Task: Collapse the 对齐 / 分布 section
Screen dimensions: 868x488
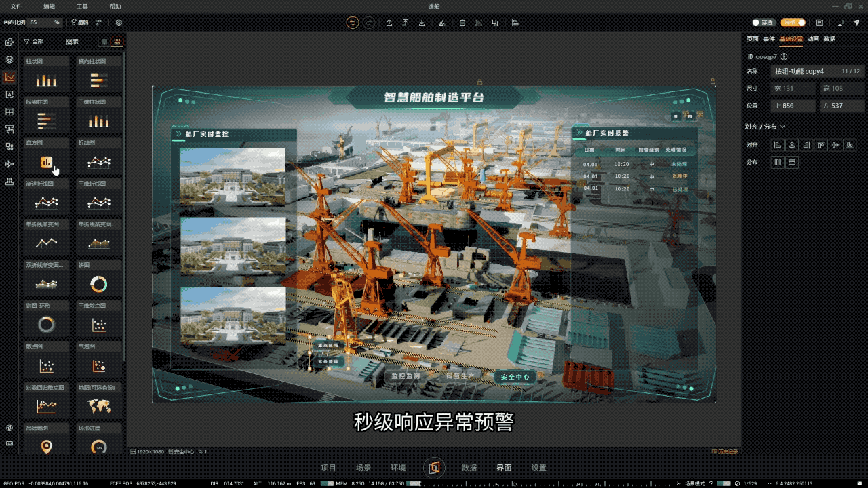Action: [x=765, y=127]
